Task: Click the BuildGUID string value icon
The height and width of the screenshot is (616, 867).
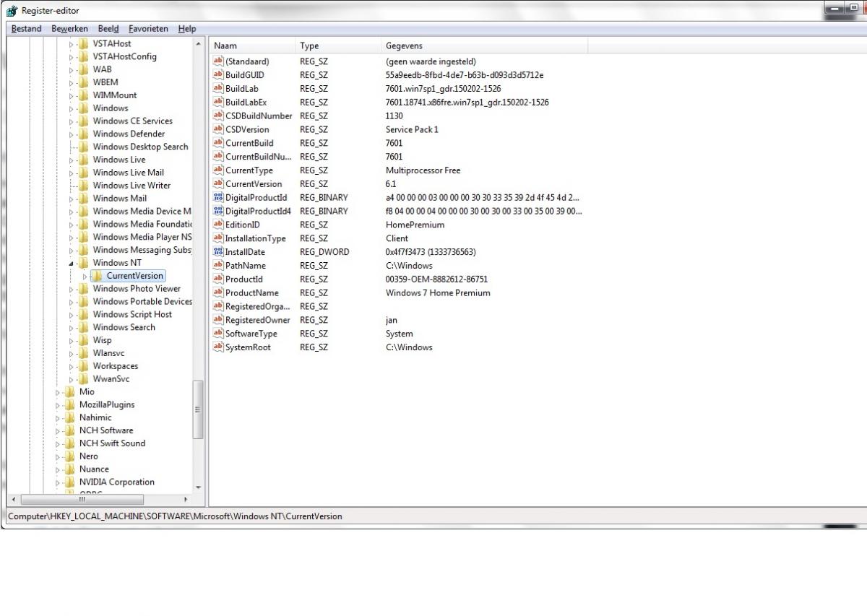Action: pyautogui.click(x=219, y=75)
